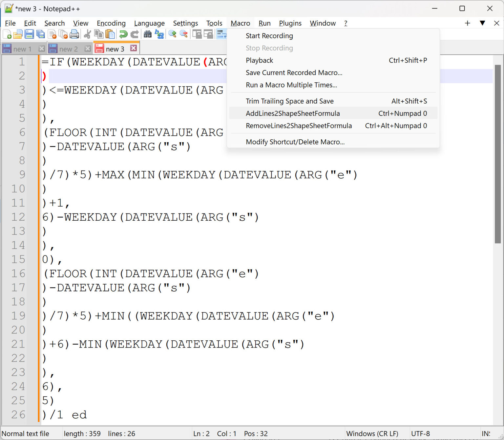Save the current file using Save icon

click(29, 34)
